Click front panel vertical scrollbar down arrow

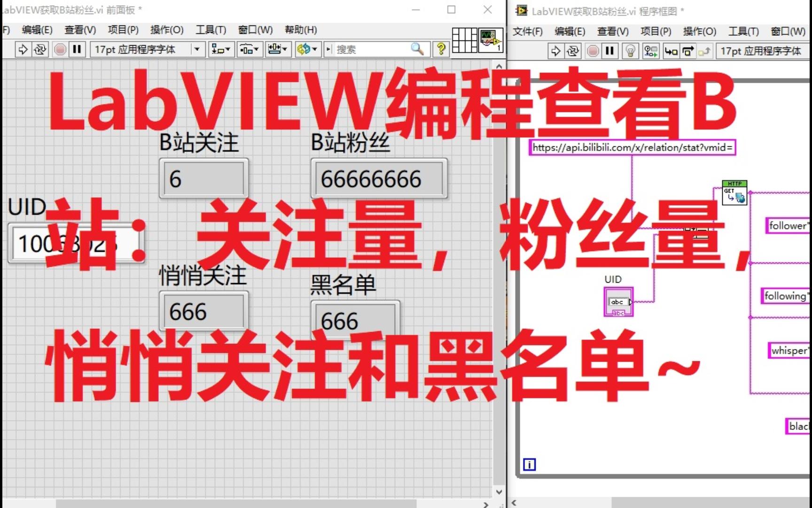[x=499, y=492]
